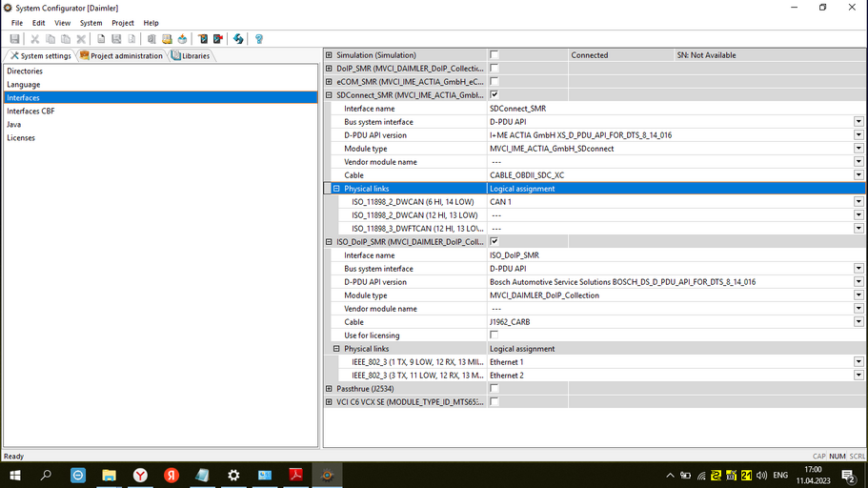Expand the eCOM_SMR interface node
868x488 pixels.
(329, 81)
